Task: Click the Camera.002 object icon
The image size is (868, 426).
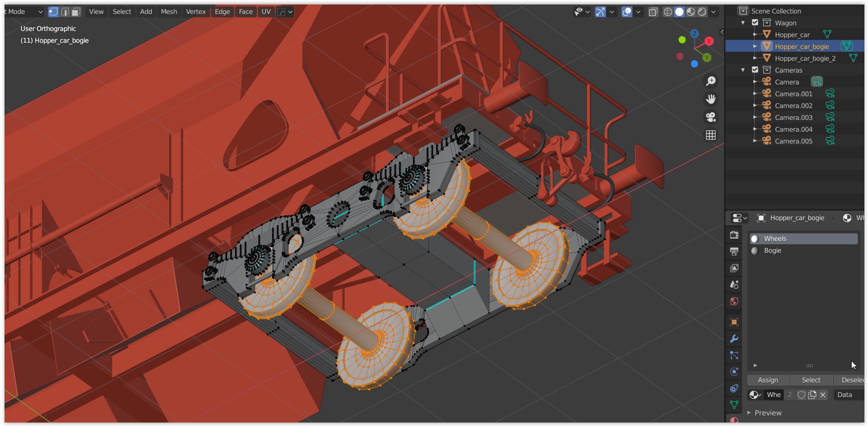Action: pyautogui.click(x=767, y=105)
